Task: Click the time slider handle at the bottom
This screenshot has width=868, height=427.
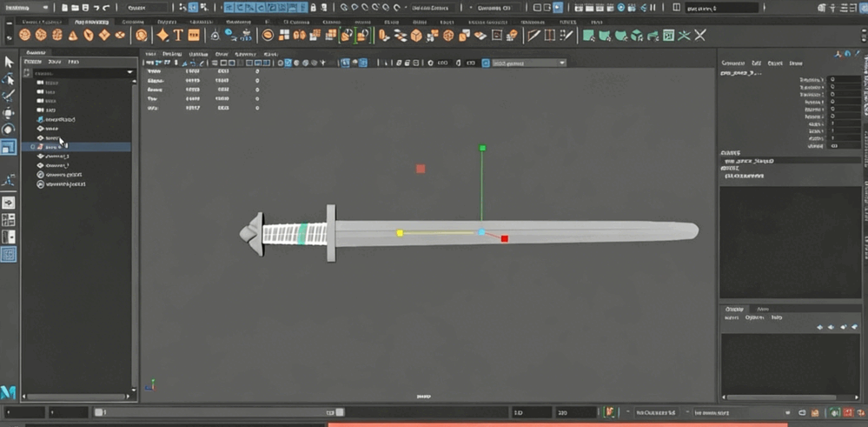Action: (x=100, y=412)
